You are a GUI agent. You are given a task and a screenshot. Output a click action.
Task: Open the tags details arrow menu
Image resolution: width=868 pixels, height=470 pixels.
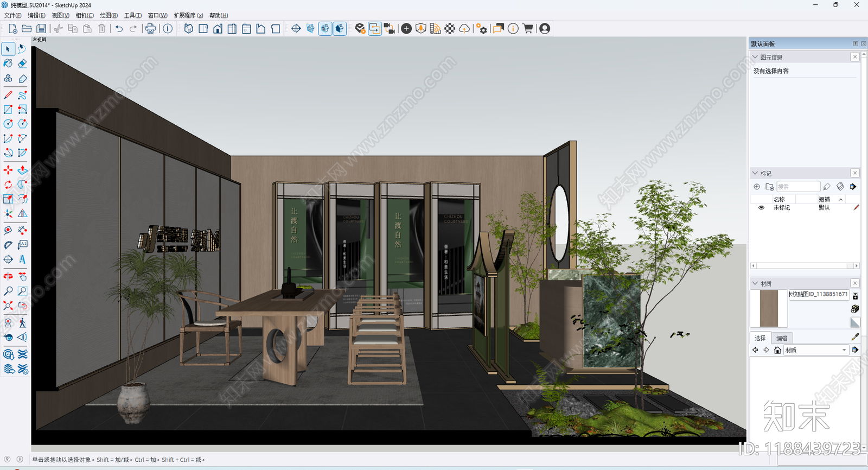pyautogui.click(x=853, y=187)
